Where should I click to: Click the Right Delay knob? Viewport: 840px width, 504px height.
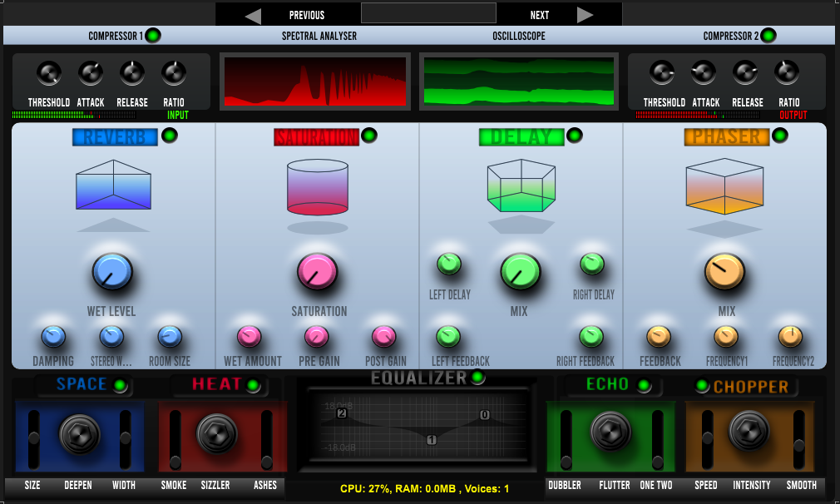click(592, 264)
